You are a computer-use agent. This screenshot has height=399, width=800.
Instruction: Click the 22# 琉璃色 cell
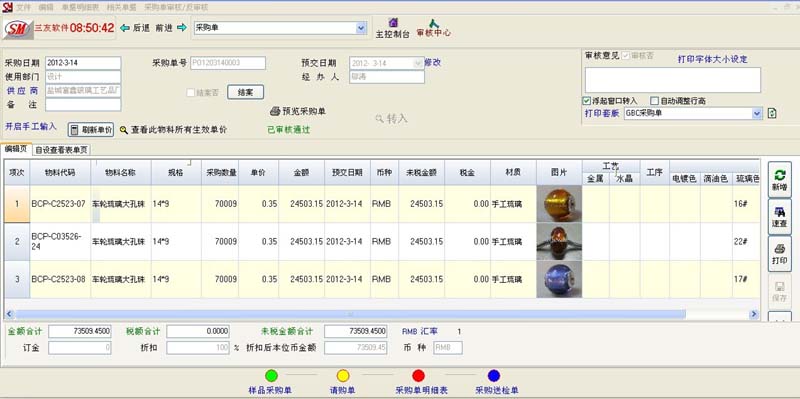pos(746,242)
